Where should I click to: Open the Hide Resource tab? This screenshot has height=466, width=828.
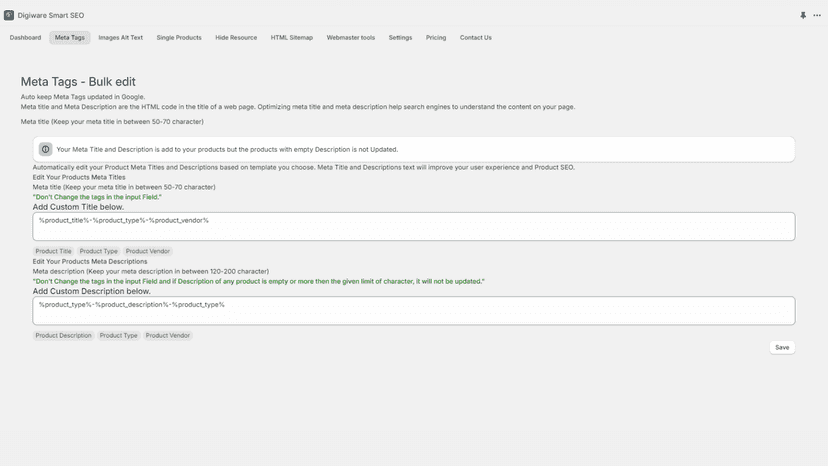[236, 38]
